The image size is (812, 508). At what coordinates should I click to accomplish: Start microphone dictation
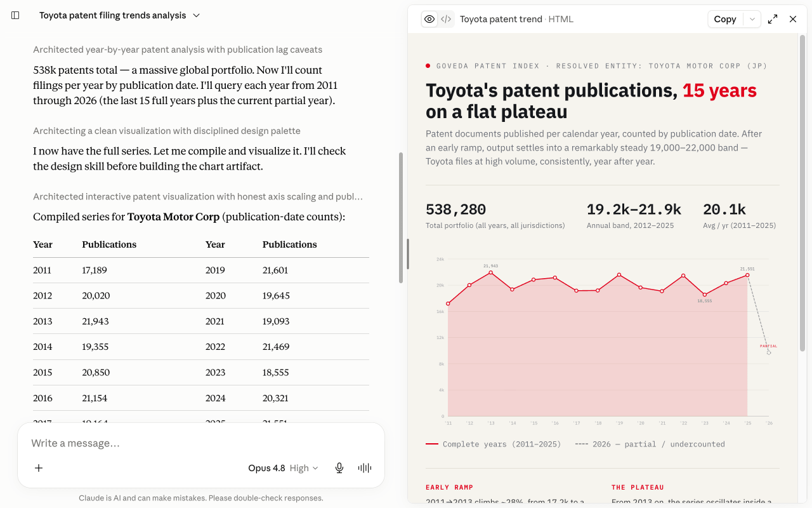339,468
